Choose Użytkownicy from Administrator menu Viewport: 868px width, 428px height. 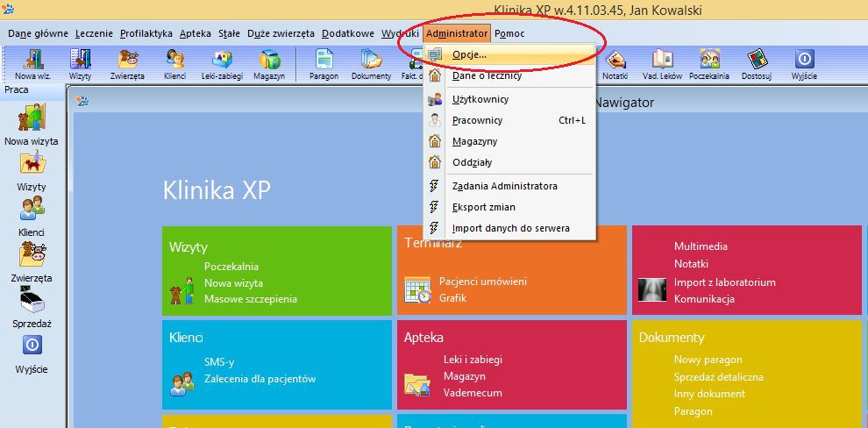[509, 100]
